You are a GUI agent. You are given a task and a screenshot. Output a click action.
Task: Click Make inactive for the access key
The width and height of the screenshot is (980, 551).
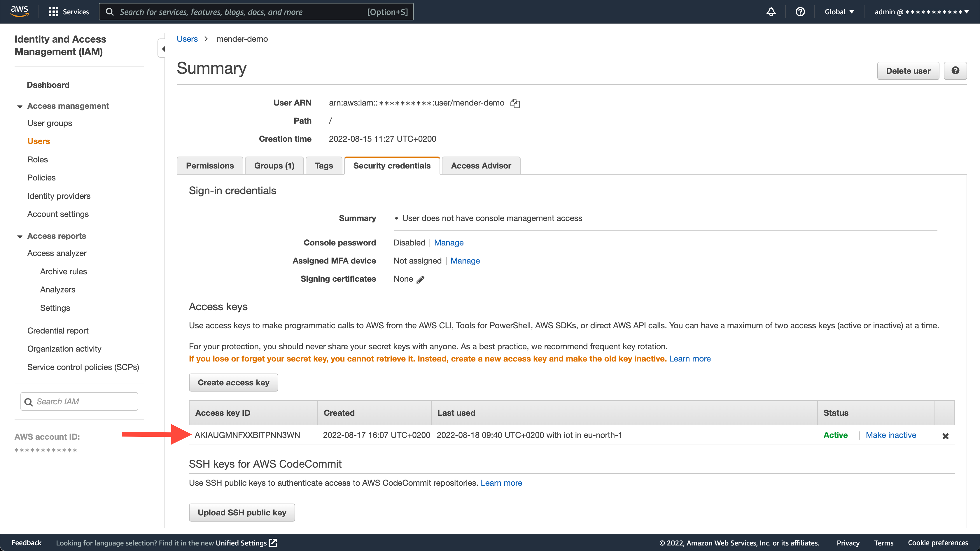pyautogui.click(x=890, y=435)
